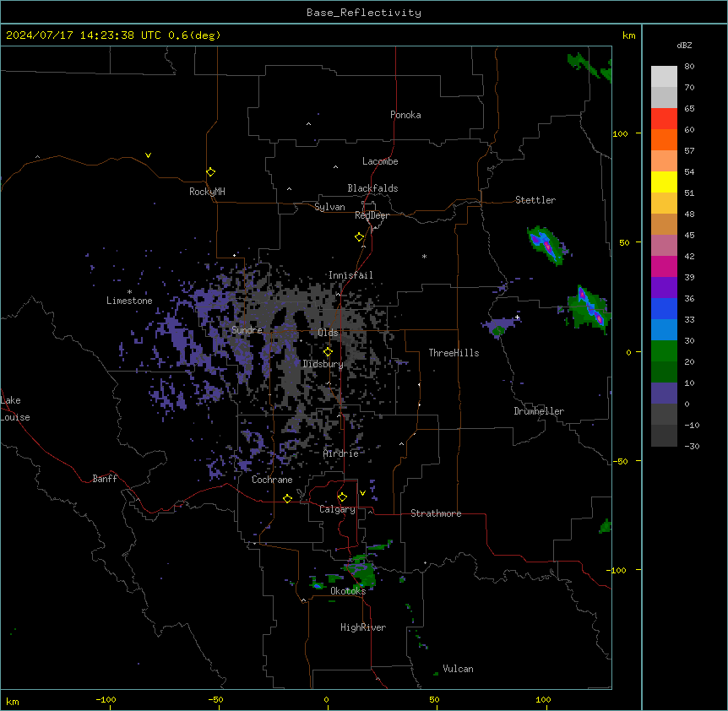728x711 pixels.
Task: Click the slate purple 0-10 dBZ legend band
Action: pos(664,393)
